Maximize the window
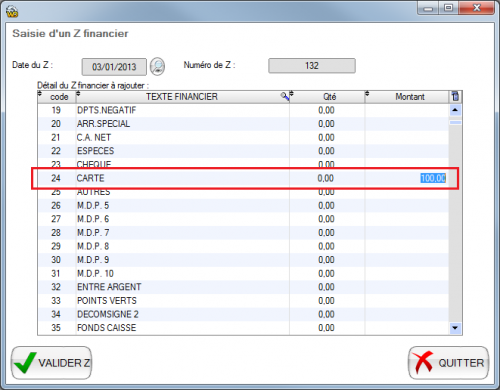The image size is (500, 390). (449, 8)
